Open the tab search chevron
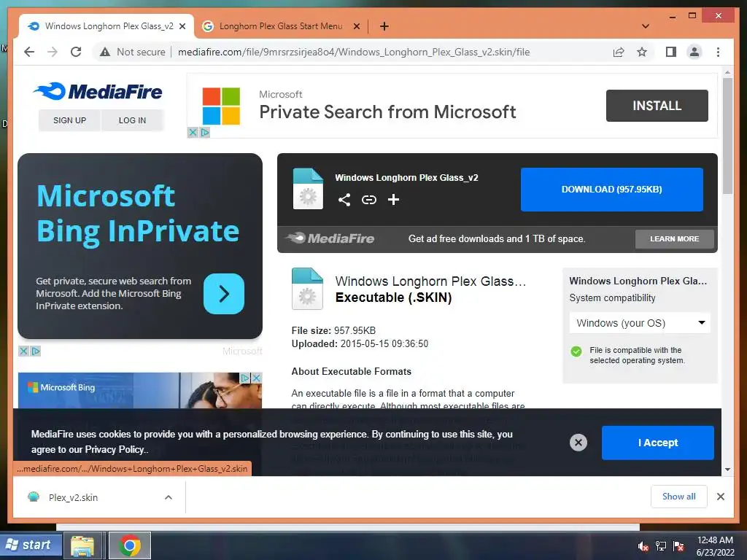The image size is (747, 560). click(646, 26)
